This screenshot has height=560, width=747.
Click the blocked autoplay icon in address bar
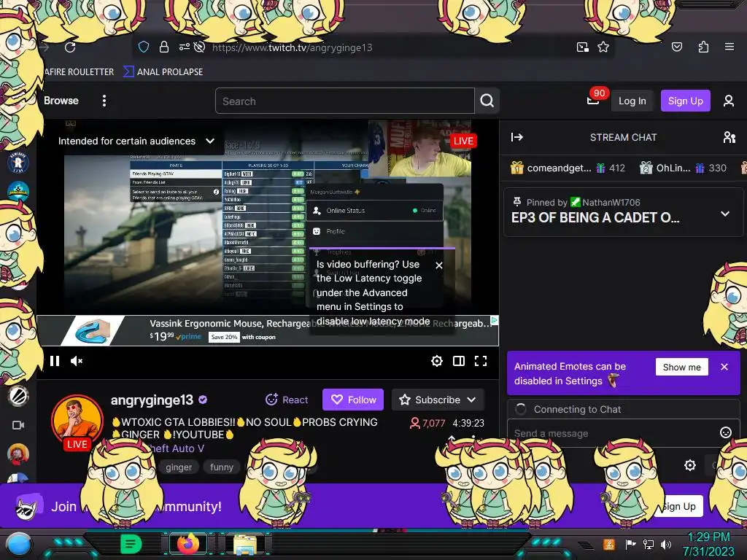pyautogui.click(x=200, y=47)
